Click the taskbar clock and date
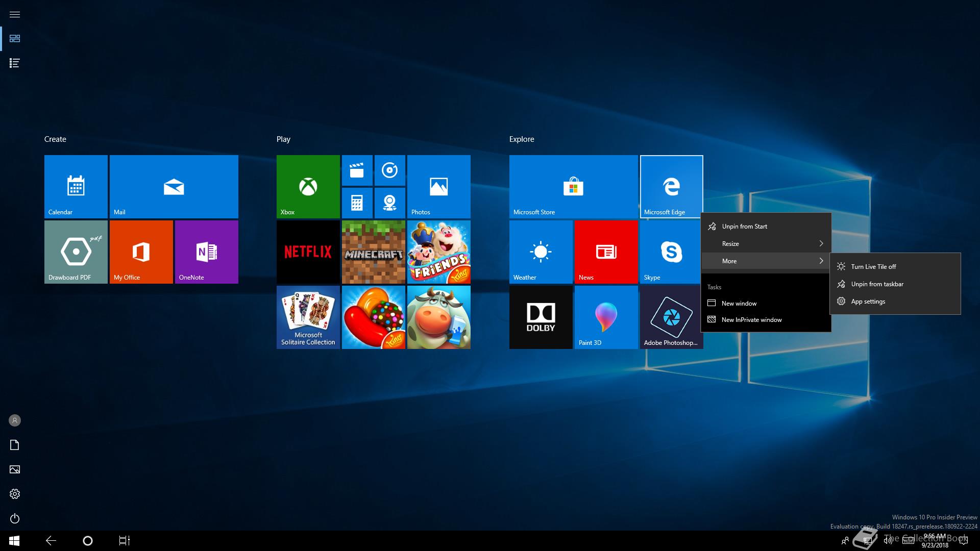 935,541
